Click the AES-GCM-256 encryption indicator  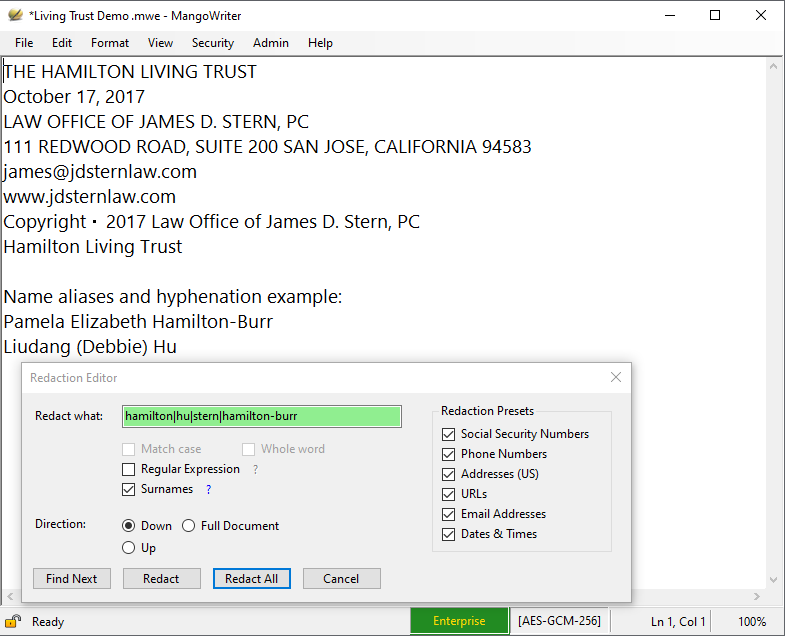[559, 621]
